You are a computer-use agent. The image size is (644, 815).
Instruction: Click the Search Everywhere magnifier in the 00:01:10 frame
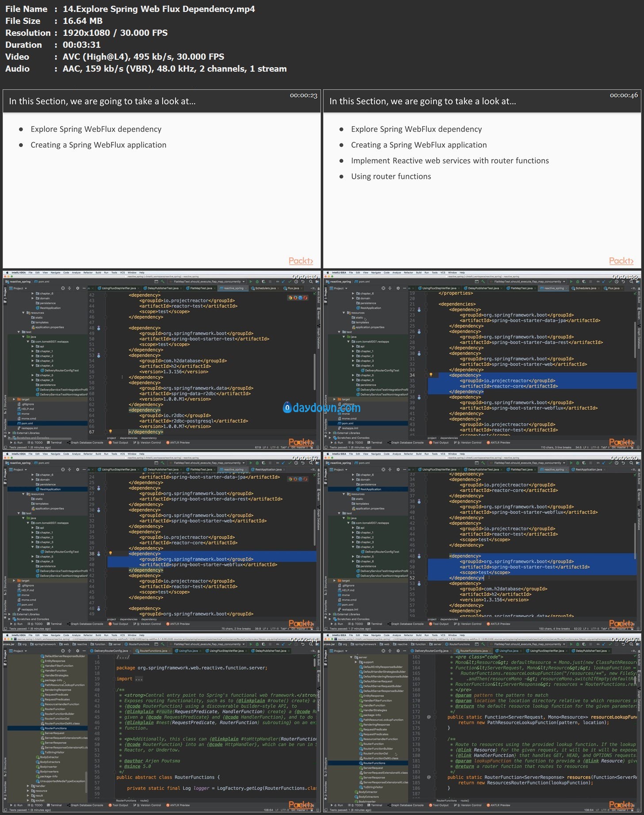pos(311,282)
